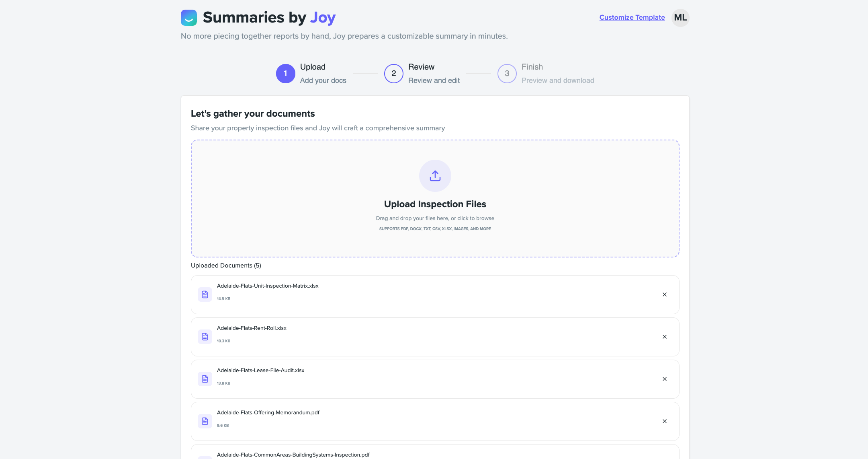
Task: Click document icon for Rent-Roll.xlsx
Action: [205, 337]
